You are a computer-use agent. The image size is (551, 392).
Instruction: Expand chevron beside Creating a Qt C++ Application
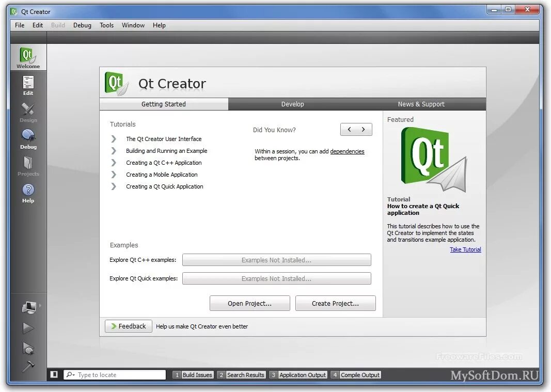[x=114, y=163]
